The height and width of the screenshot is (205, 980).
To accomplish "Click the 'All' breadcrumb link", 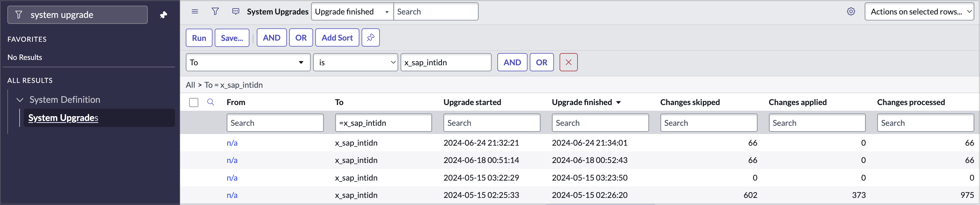I will point(190,85).
